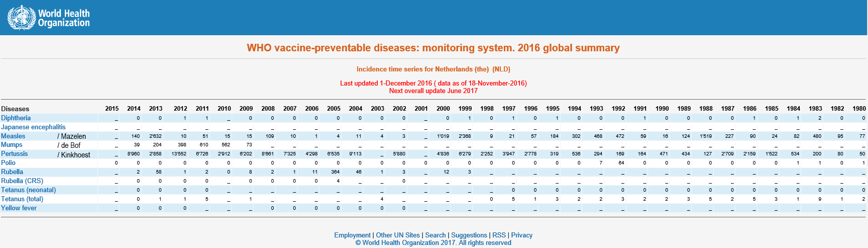
Task: Select the 1985 column header
Action: [x=772, y=109]
